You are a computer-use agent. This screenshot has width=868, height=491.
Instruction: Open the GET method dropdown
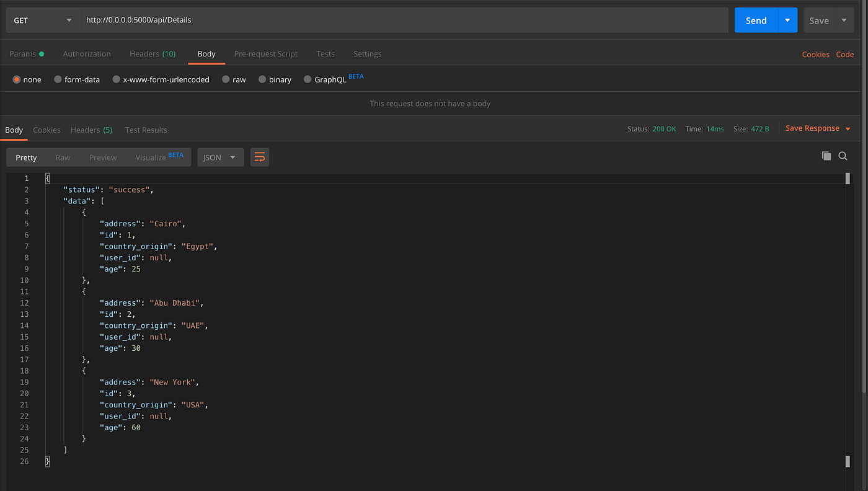click(43, 20)
